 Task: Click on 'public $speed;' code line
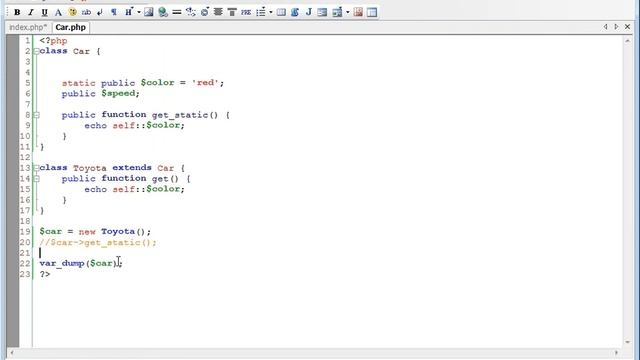point(100,93)
